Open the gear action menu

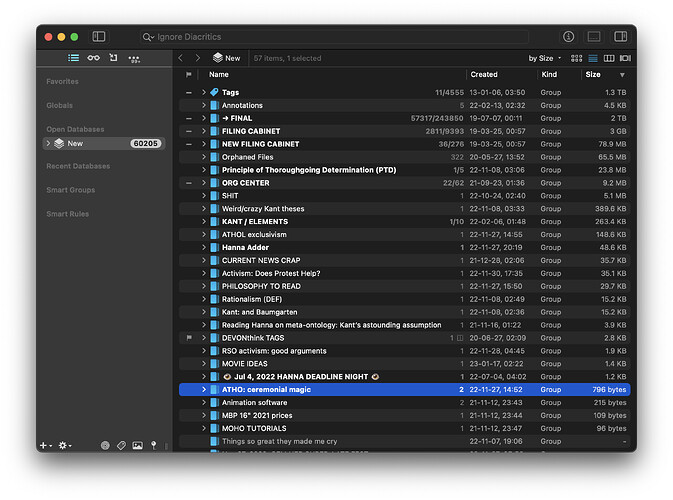point(64,445)
